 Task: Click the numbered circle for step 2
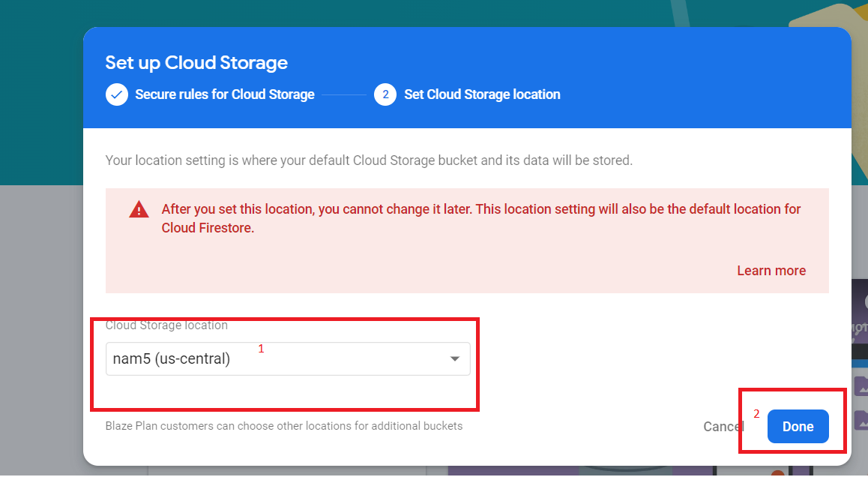[x=385, y=94]
